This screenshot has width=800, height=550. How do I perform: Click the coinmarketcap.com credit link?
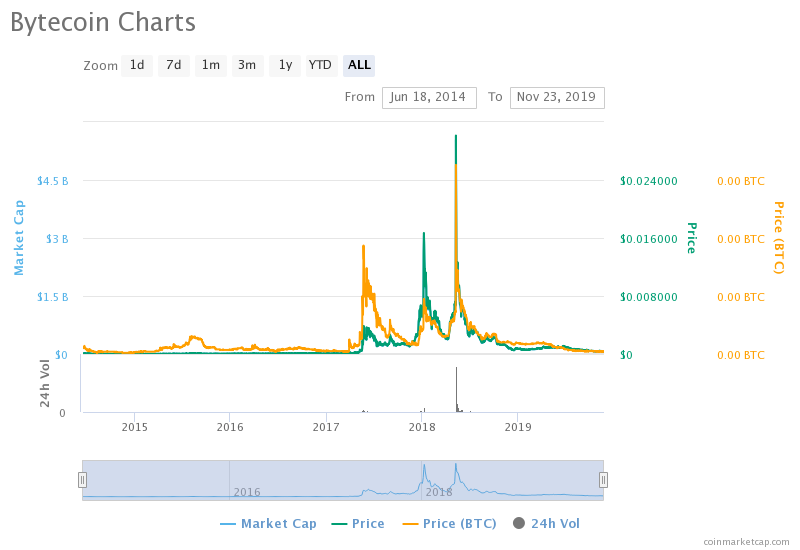click(x=746, y=542)
